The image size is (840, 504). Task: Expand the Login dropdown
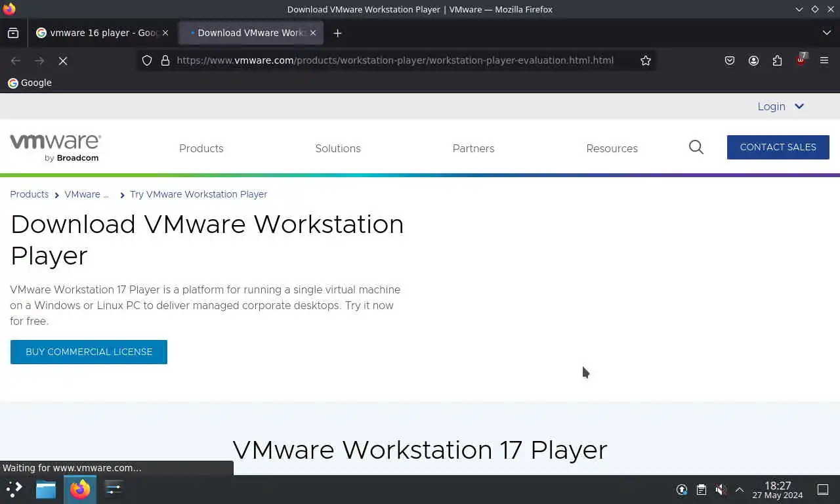point(780,106)
